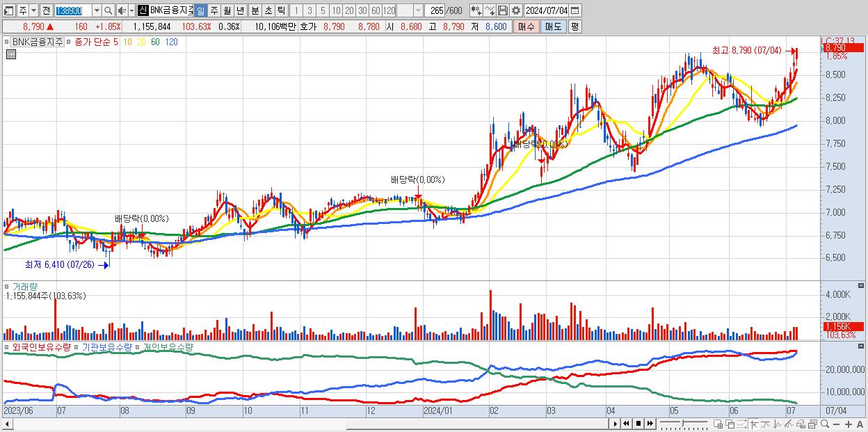Image resolution: width=868 pixels, height=432 pixels.
Task: Choose interval 3 button
Action: (310, 10)
